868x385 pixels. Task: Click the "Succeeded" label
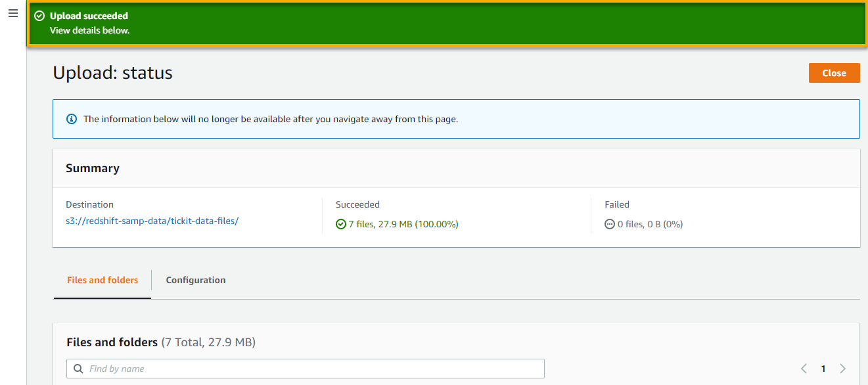click(357, 204)
